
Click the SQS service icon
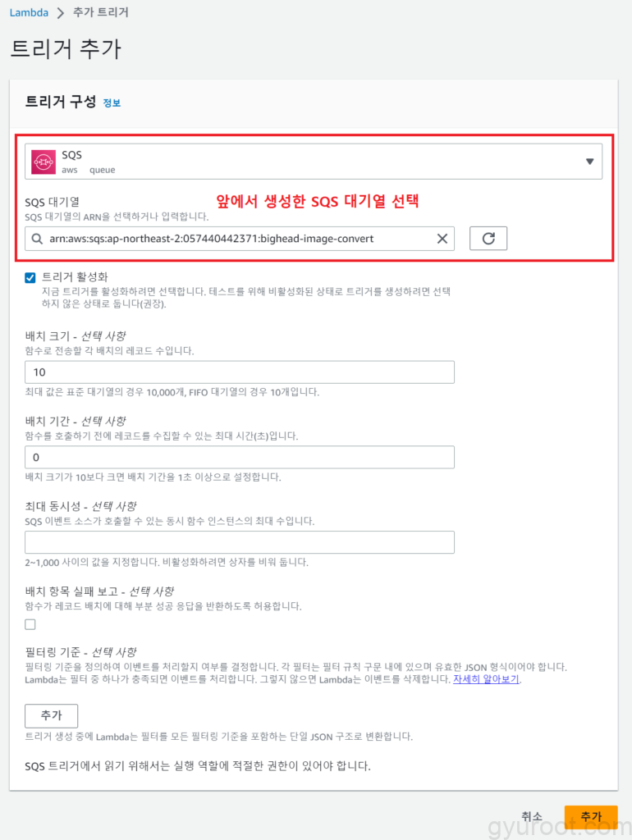click(x=44, y=162)
